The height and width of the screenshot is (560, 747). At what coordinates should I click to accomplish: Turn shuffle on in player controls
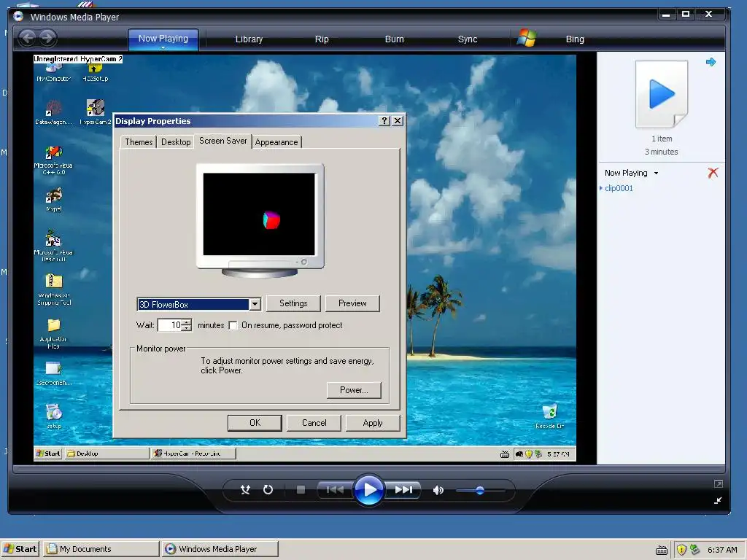245,489
